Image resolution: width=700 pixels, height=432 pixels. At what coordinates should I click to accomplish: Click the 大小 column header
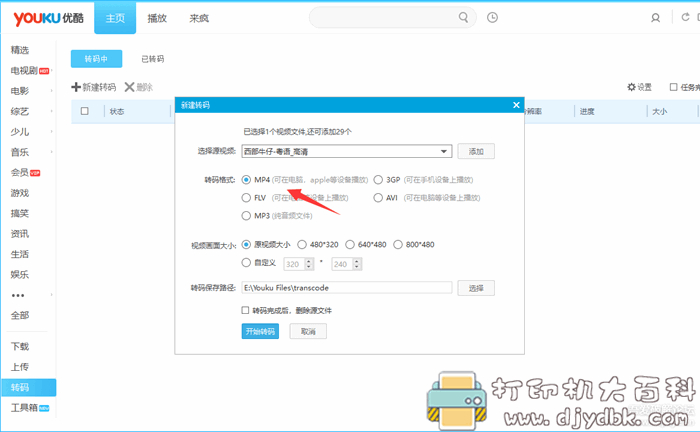tap(659, 112)
